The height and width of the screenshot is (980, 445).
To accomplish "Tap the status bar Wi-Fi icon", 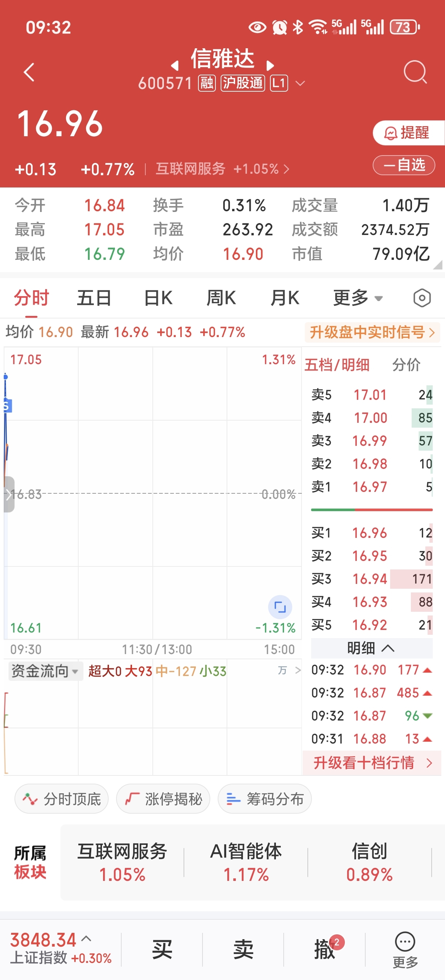I will (318, 27).
